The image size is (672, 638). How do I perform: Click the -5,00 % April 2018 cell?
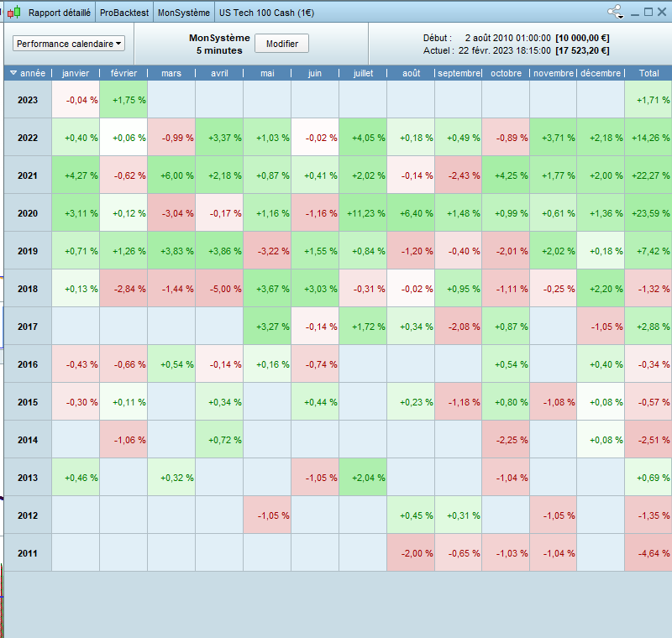(x=219, y=289)
